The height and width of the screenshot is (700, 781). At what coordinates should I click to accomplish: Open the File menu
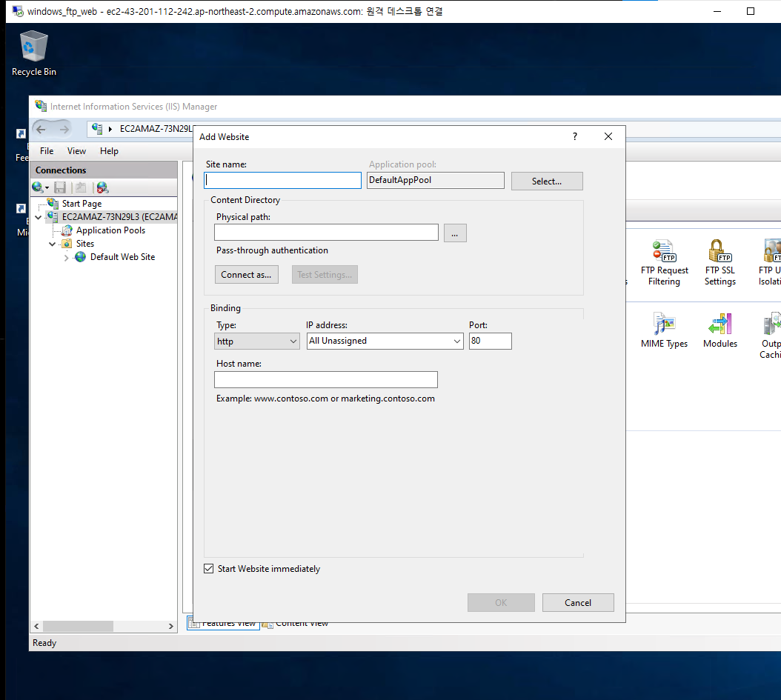(47, 151)
